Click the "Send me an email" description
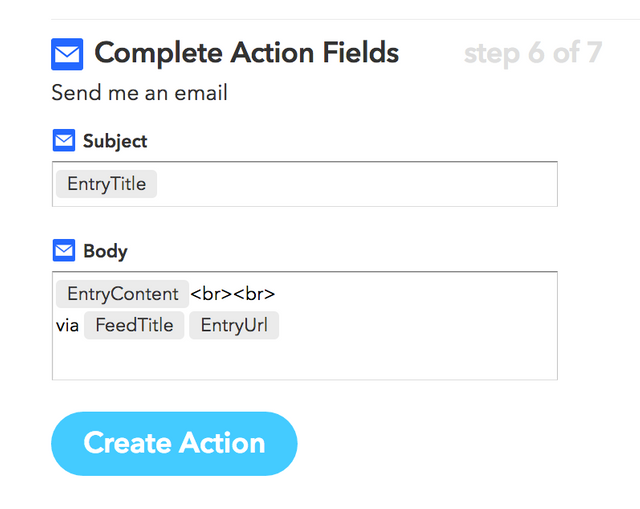The width and height of the screenshot is (640, 509). (x=140, y=94)
